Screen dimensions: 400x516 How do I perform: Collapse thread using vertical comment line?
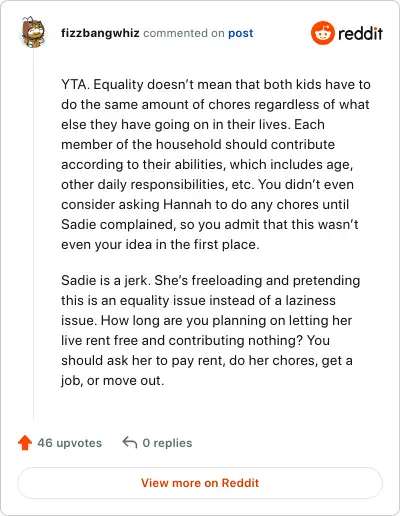(34, 233)
